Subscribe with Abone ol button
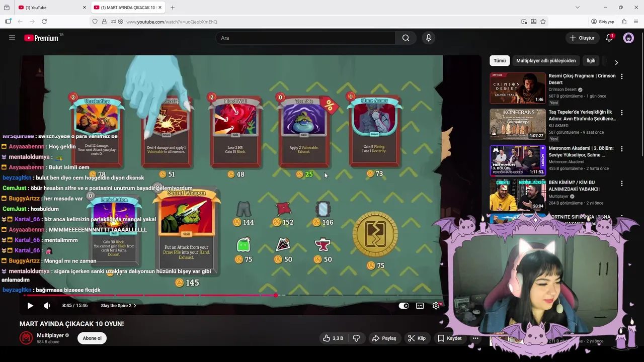The image size is (644, 362). (x=92, y=338)
